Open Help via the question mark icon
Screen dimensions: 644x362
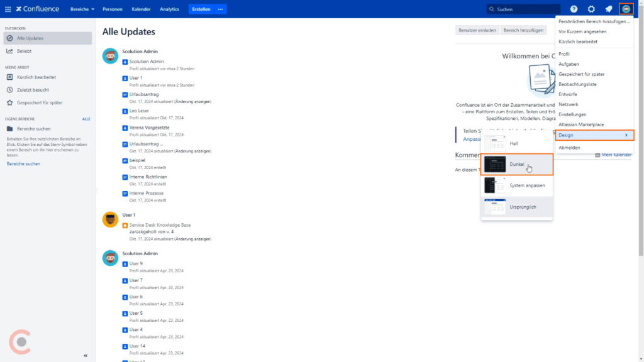(x=572, y=9)
